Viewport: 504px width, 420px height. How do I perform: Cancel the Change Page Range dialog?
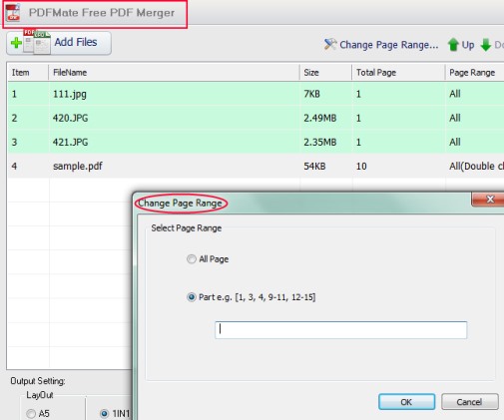[469, 402]
